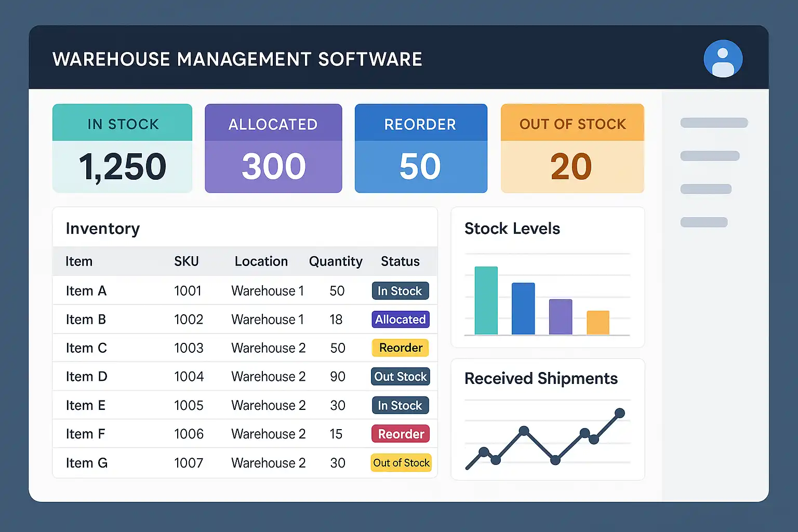Sort by the Quantity column header
Image resolution: width=798 pixels, height=532 pixels.
(x=336, y=261)
